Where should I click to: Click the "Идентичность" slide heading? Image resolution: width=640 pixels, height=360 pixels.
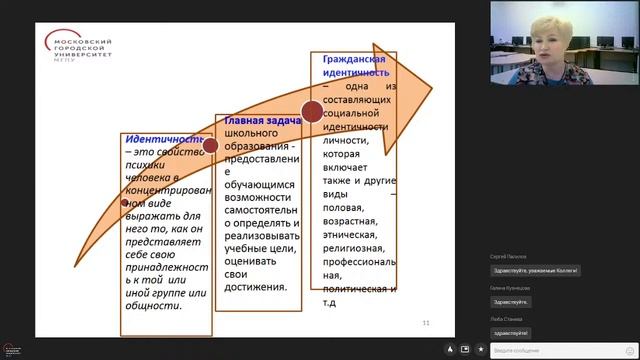click(x=164, y=139)
